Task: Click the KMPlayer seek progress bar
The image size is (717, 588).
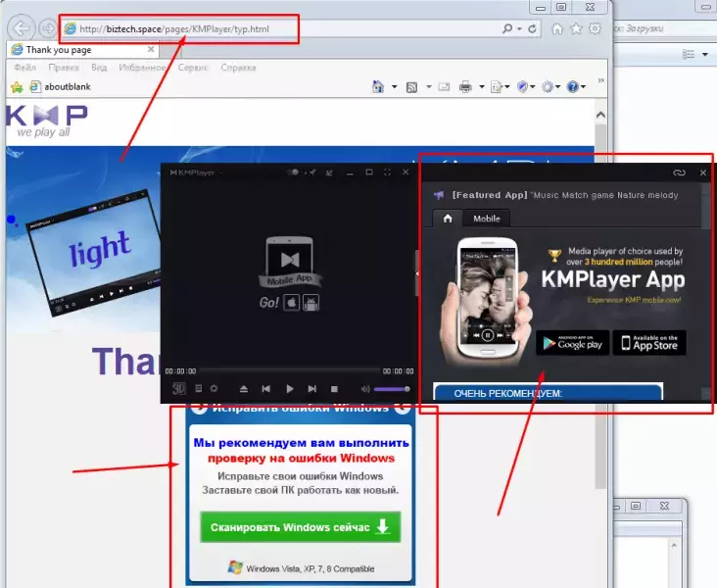Action: point(290,370)
